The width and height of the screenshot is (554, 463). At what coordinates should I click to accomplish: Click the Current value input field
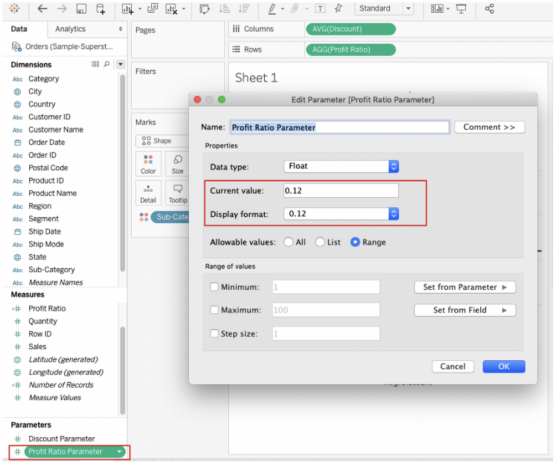(341, 191)
